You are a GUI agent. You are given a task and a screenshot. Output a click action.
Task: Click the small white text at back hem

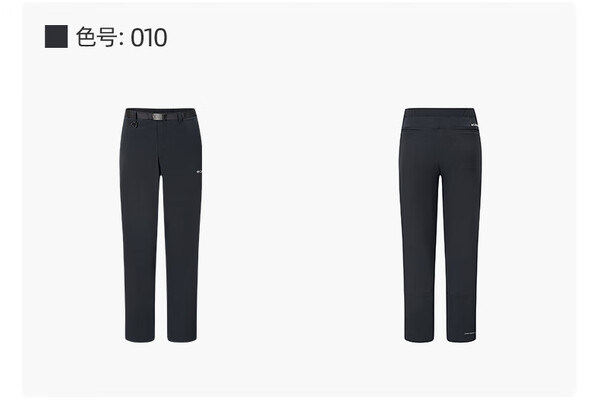[469, 333]
